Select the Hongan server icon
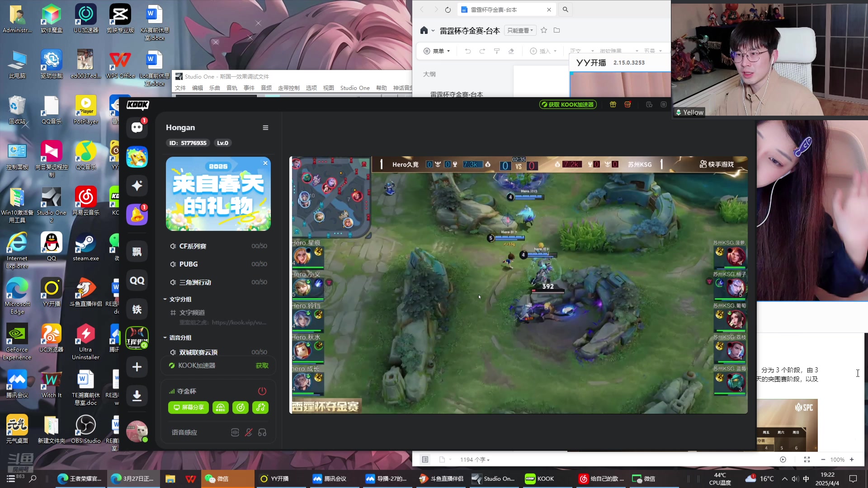This screenshot has height=488, width=868. pyautogui.click(x=137, y=338)
